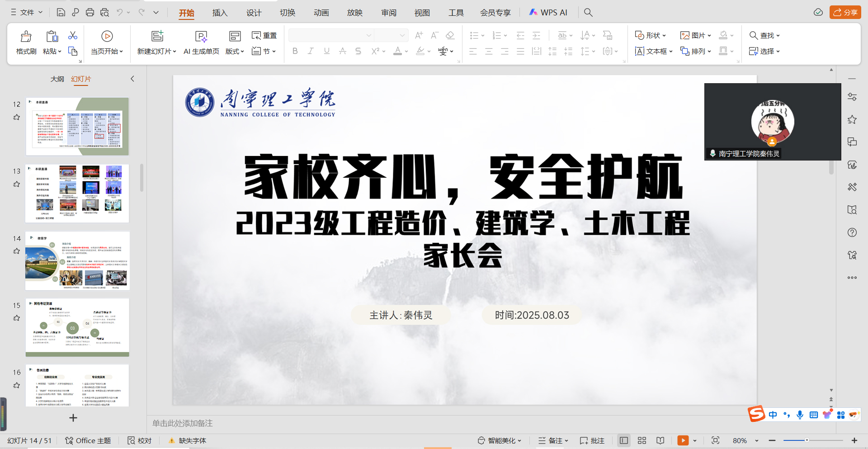
Task: Click the 批注 comments button
Action: [592, 440]
